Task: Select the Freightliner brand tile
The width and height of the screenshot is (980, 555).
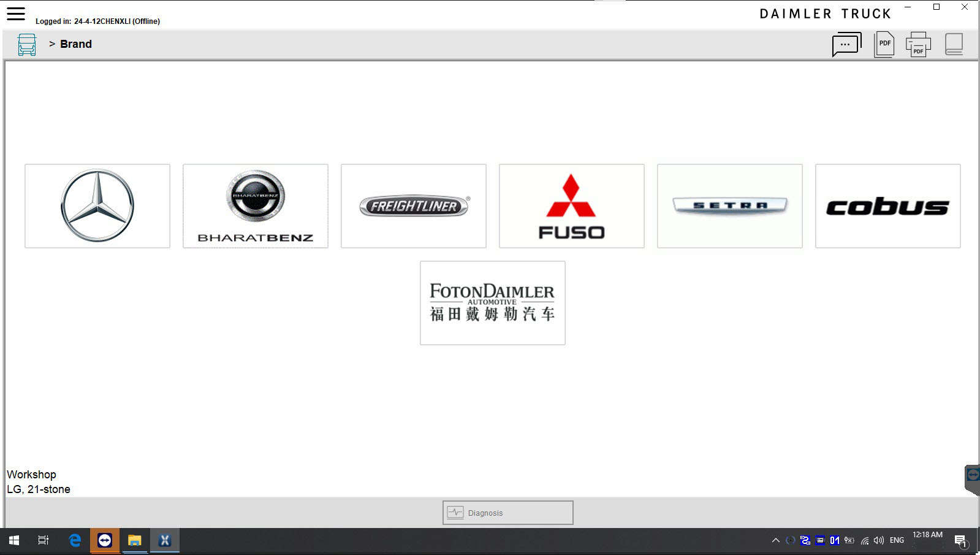Action: [414, 206]
